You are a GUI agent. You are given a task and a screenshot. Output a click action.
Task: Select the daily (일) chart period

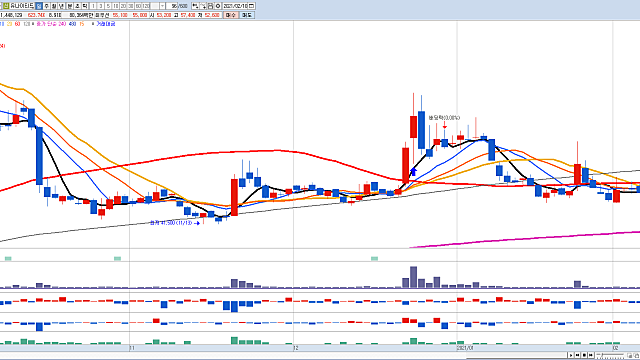39,6
